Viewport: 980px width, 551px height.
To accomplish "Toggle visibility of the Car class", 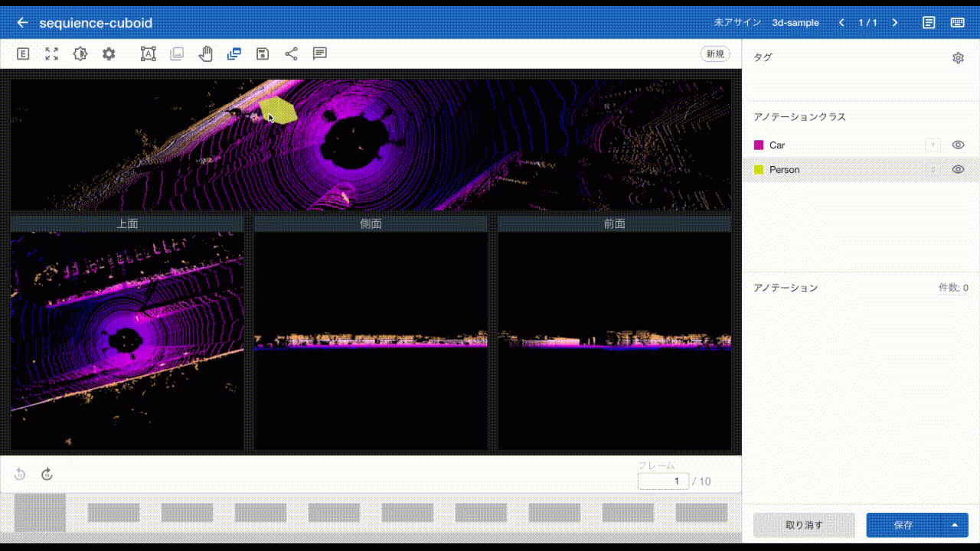I will 958,145.
